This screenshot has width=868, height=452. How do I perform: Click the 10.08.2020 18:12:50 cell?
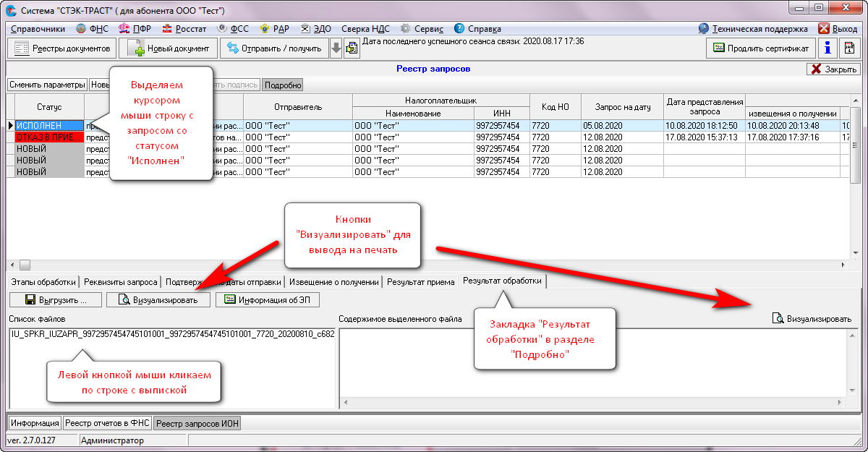704,126
